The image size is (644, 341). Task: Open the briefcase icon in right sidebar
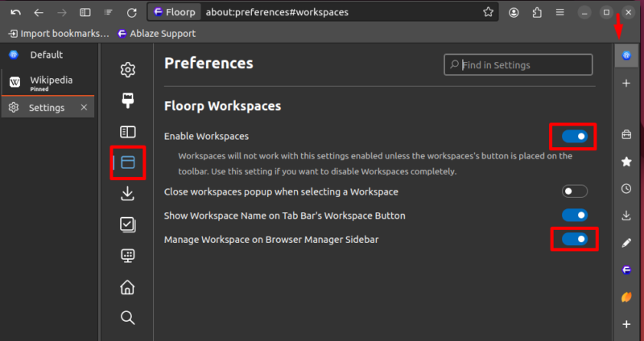tap(626, 134)
